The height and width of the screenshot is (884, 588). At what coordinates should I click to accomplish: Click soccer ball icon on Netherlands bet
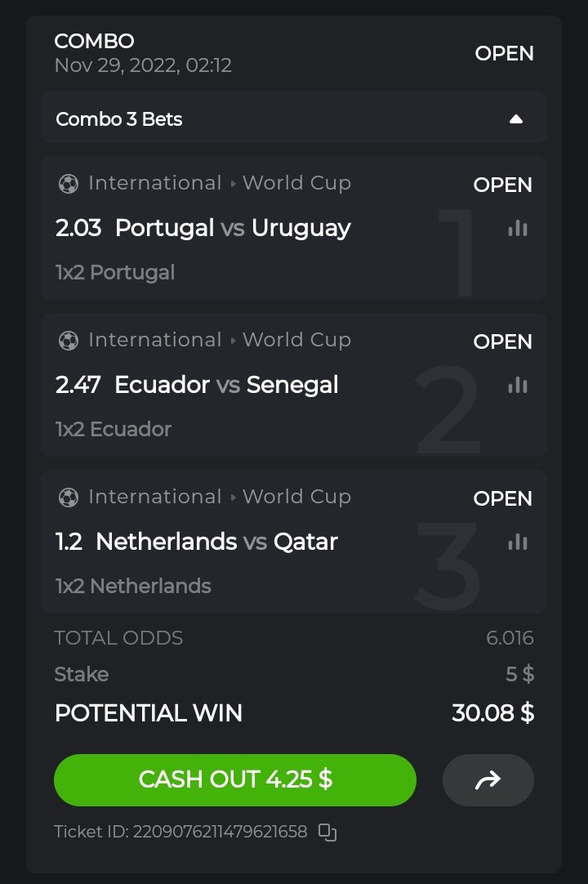click(69, 498)
